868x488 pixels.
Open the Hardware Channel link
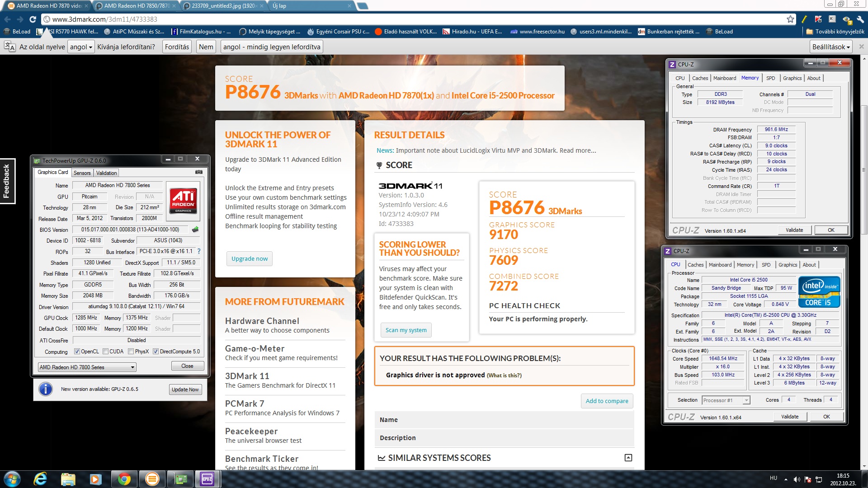(262, 321)
